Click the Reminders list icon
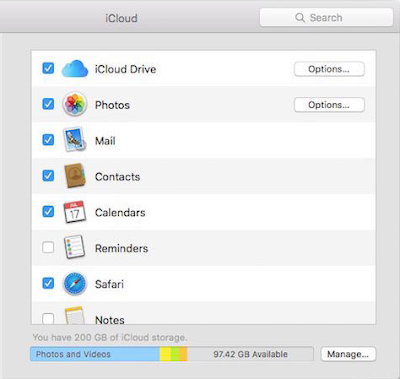 (74, 247)
